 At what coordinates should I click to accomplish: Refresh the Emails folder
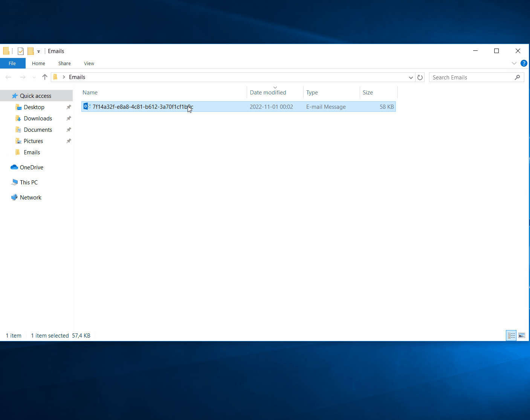tap(420, 78)
